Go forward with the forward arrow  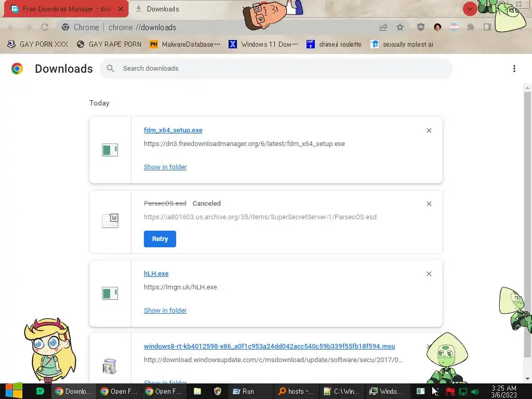point(28,27)
